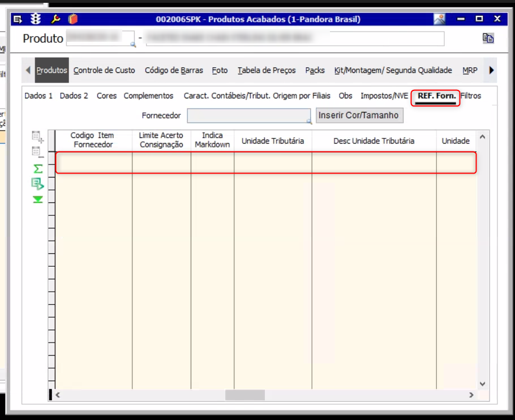The height and width of the screenshot is (420, 515).
Task: Click the title bar list menu icon
Action: pos(18,19)
